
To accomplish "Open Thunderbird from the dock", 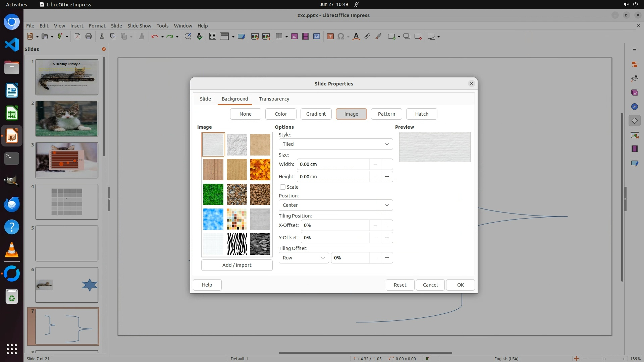I will [12, 204].
